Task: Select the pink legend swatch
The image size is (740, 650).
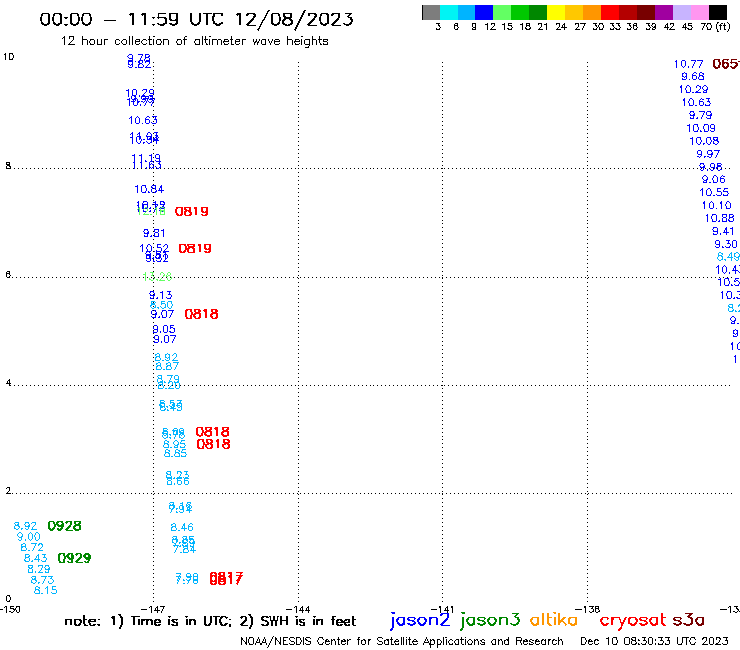Action: click(699, 12)
